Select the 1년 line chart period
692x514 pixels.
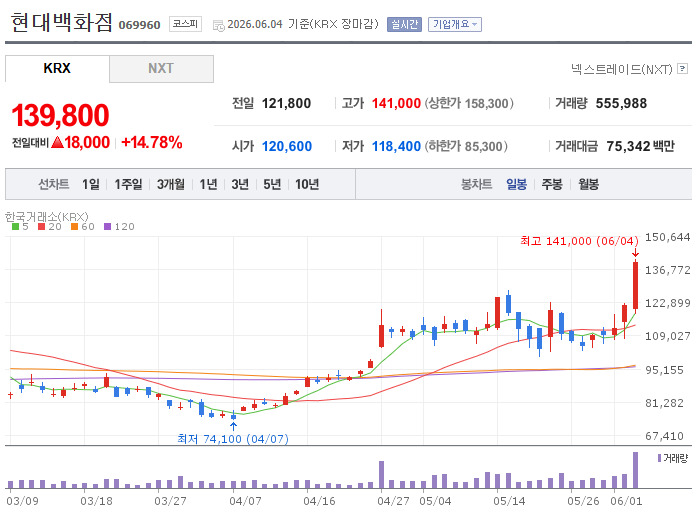[208, 184]
